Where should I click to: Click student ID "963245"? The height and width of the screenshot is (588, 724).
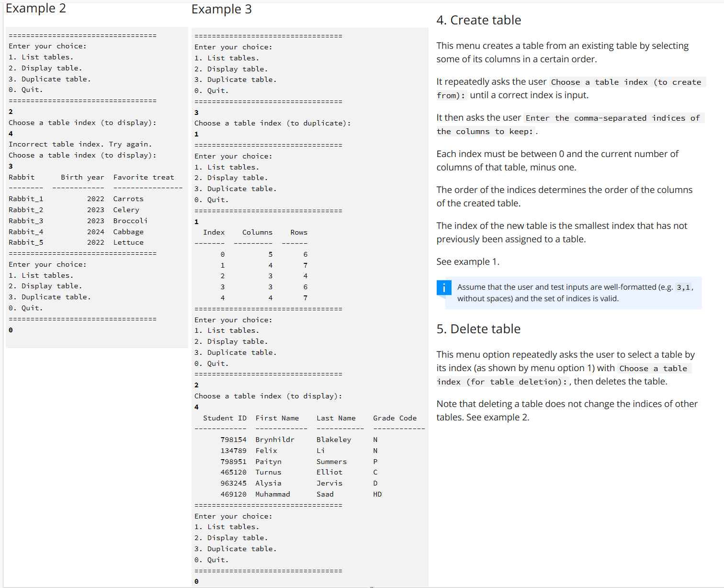234,483
